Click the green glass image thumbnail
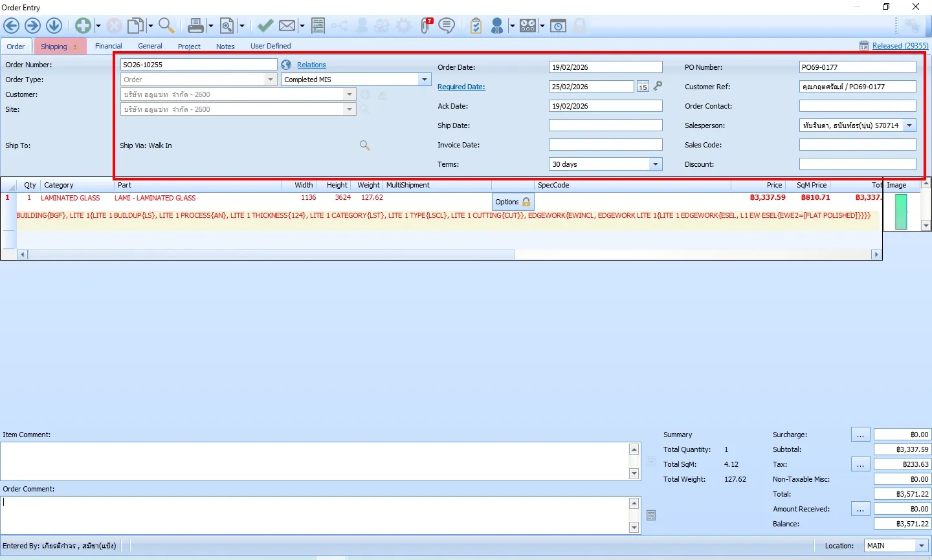The image size is (932, 560). (x=900, y=211)
